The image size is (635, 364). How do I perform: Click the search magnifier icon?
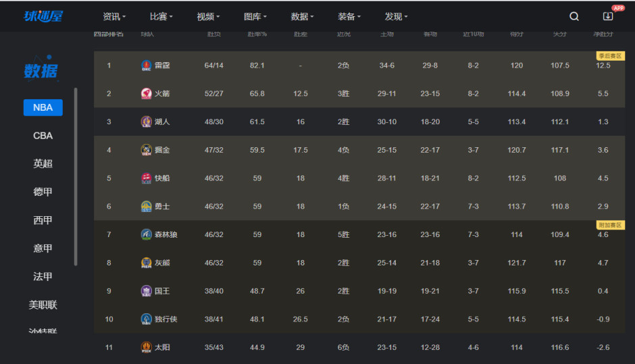point(574,17)
